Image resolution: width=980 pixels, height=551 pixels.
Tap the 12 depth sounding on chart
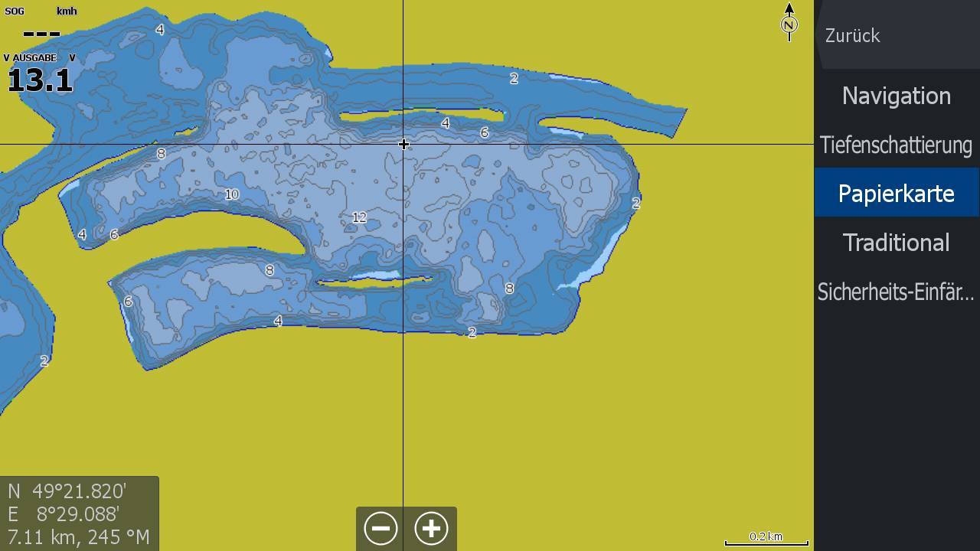(x=359, y=217)
